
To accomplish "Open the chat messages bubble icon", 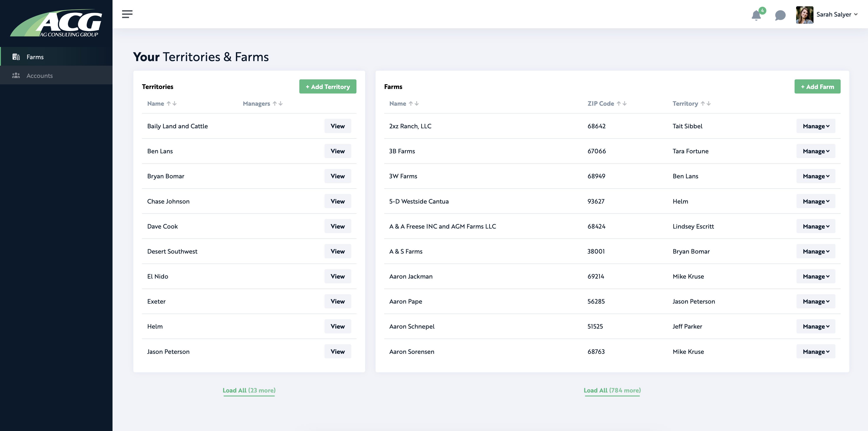I will pyautogui.click(x=780, y=15).
